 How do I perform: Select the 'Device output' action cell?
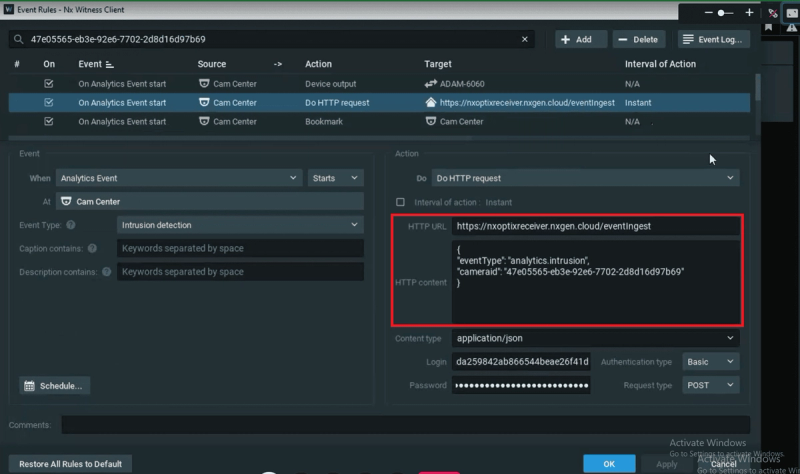click(331, 84)
